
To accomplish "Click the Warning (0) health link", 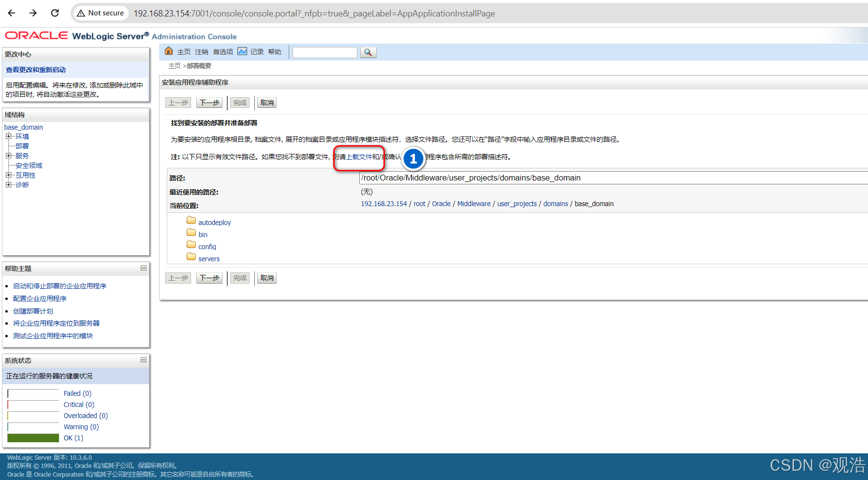I will (x=81, y=427).
